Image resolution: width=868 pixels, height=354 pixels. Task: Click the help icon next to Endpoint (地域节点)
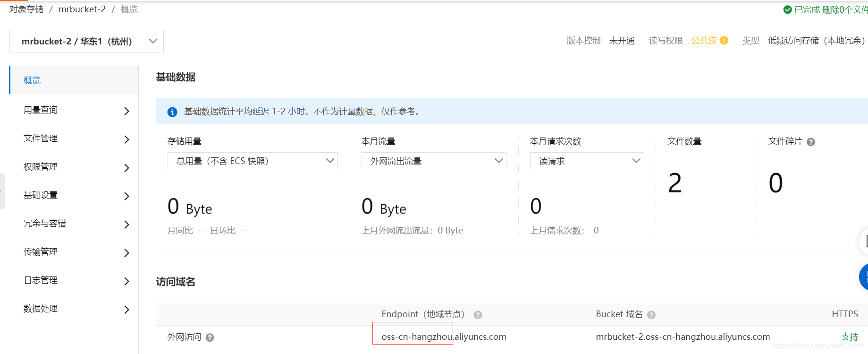coord(478,315)
